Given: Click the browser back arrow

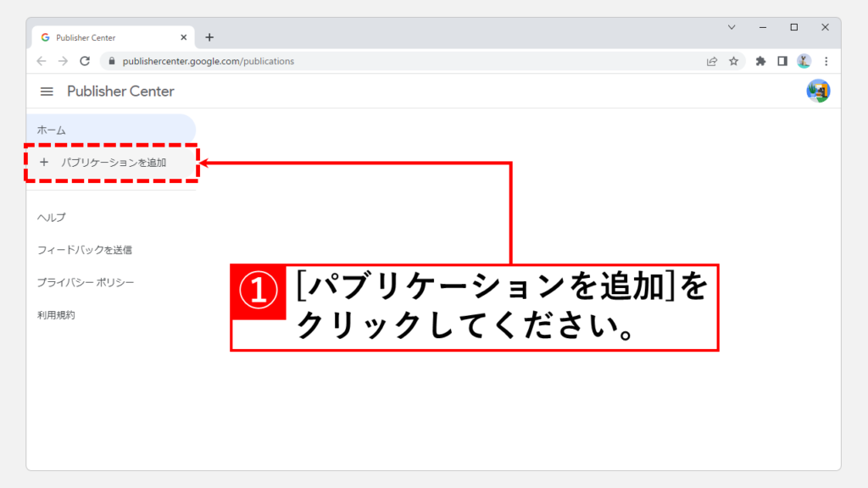Looking at the screenshot, I should coord(42,61).
